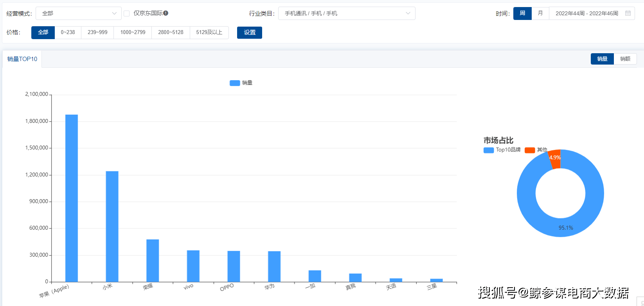Click the vivo sales bar

coord(193,266)
